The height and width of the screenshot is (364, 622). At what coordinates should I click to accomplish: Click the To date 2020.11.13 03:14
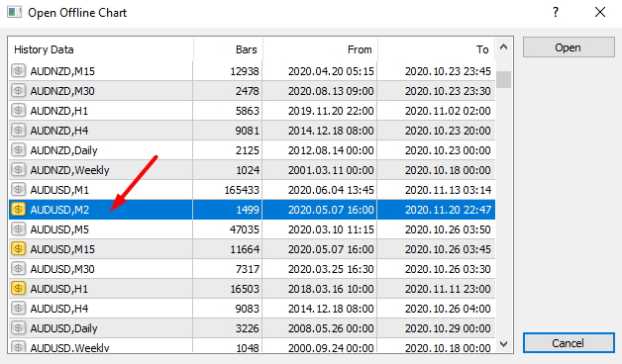(448, 190)
